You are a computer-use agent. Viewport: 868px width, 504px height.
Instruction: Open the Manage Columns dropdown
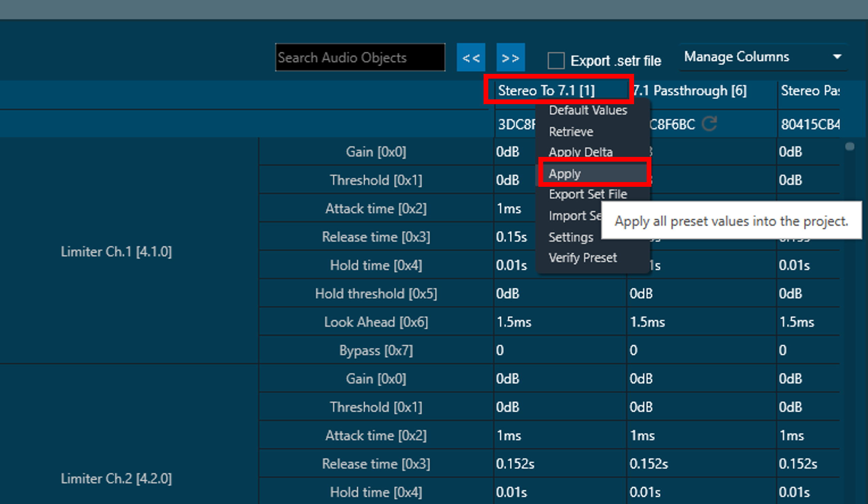click(763, 57)
